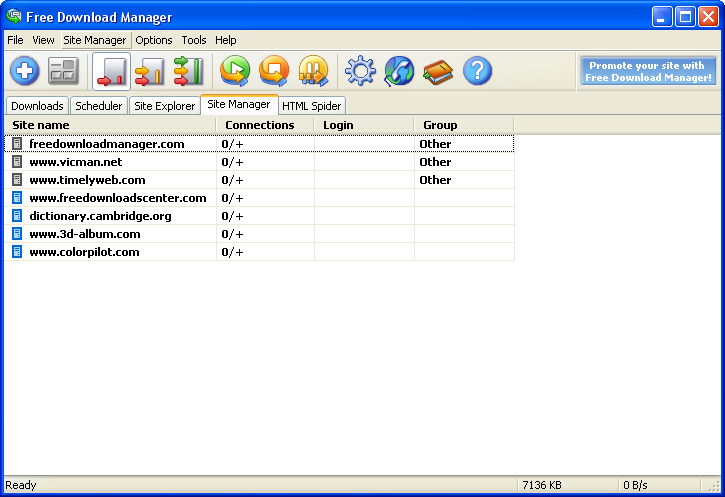This screenshot has width=725, height=497.
Task: Open help with the question mark icon
Action: 477,71
